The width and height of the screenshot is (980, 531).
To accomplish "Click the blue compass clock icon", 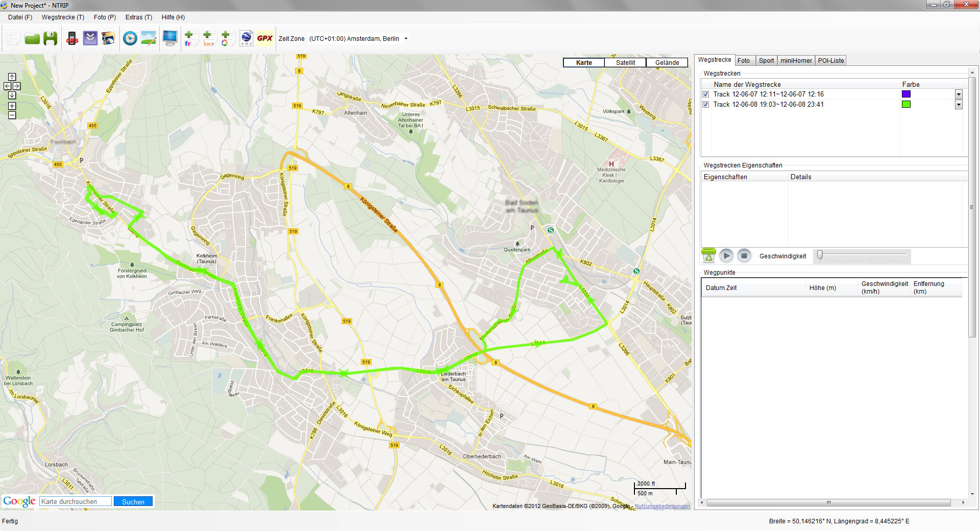I will 130,39.
